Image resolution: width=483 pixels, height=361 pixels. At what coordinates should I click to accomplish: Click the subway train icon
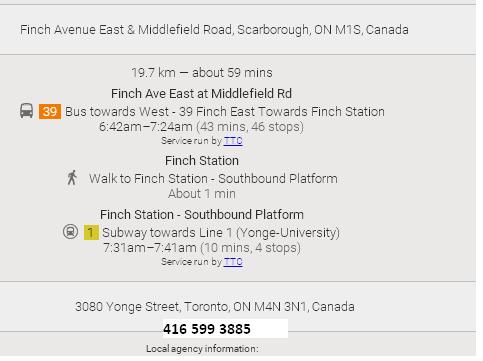coord(70,232)
